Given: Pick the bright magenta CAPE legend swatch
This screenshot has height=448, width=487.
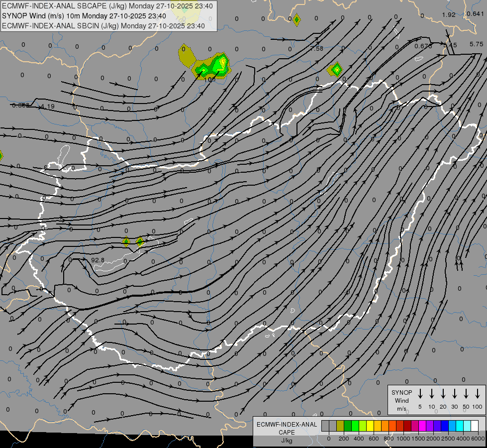Looking at the screenshot, I should 422,426.
